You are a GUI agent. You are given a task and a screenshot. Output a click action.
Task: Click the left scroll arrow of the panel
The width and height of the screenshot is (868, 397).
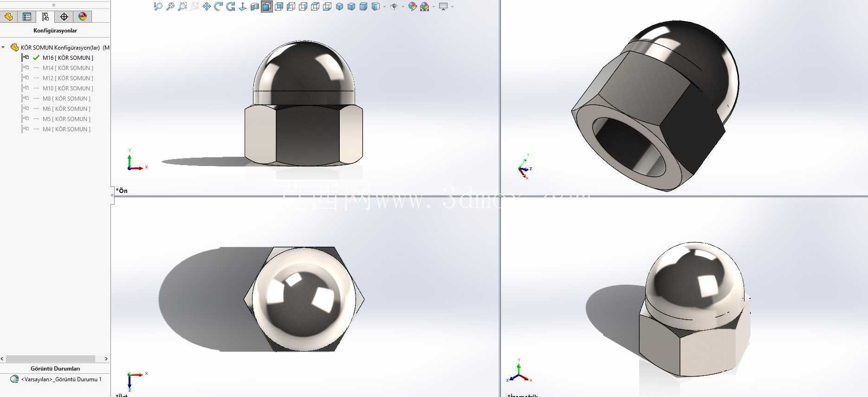click(3, 359)
